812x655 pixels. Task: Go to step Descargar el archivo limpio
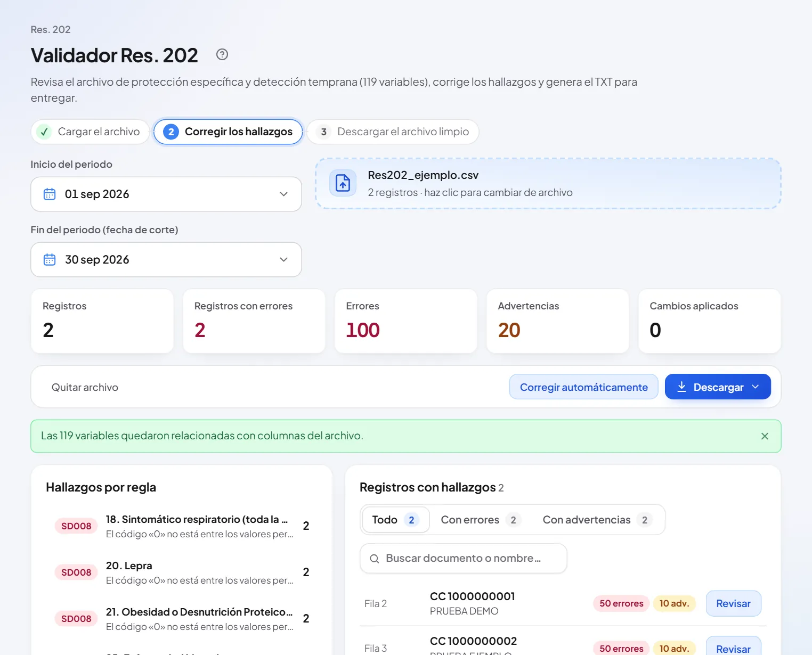pyautogui.click(x=393, y=132)
